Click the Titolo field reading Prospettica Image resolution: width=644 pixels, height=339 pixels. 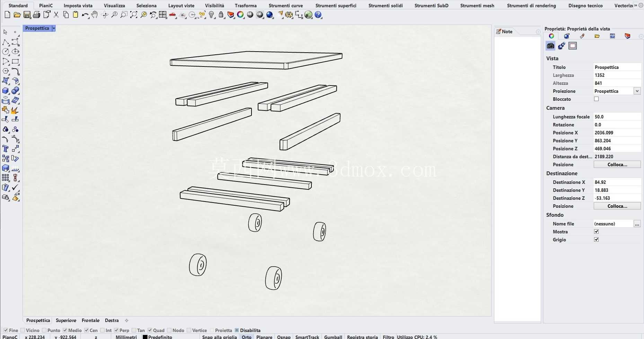pyautogui.click(x=617, y=67)
